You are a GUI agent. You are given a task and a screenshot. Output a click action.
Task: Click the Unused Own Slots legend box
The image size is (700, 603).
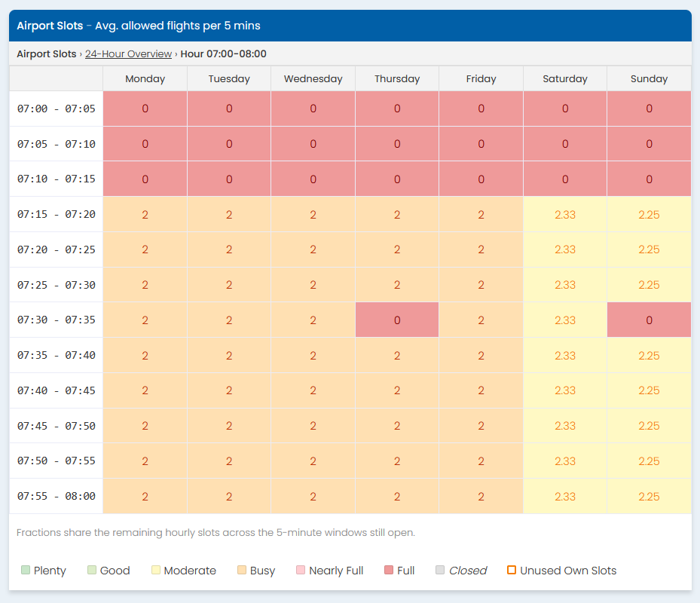pos(512,571)
